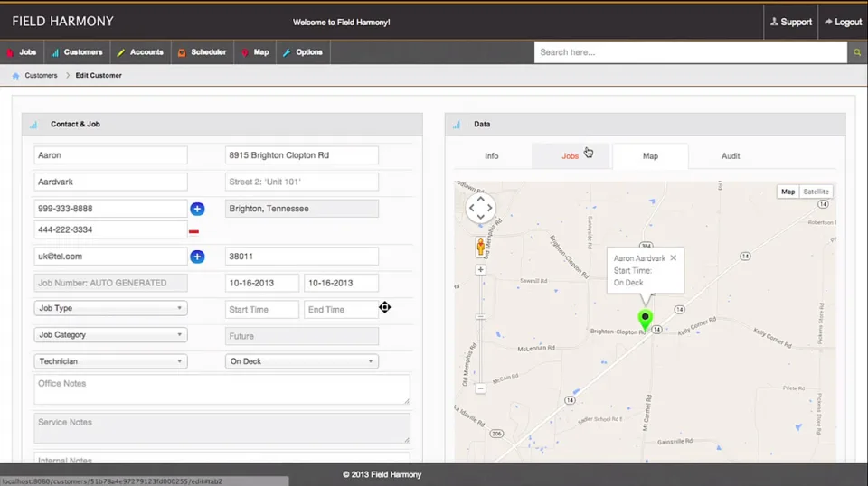
Task: Click the Service Notes text area
Action: click(x=222, y=428)
